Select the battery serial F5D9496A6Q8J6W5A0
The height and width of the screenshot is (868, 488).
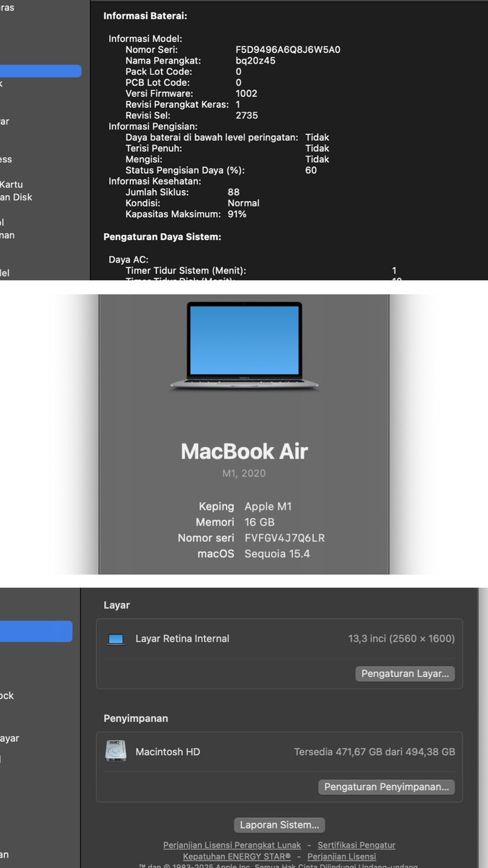288,50
